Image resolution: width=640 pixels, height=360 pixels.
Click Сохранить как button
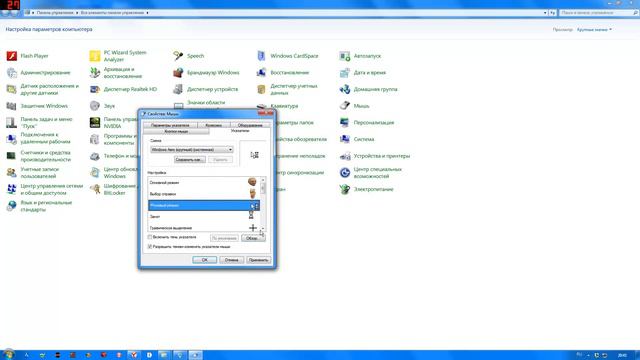pos(189,160)
